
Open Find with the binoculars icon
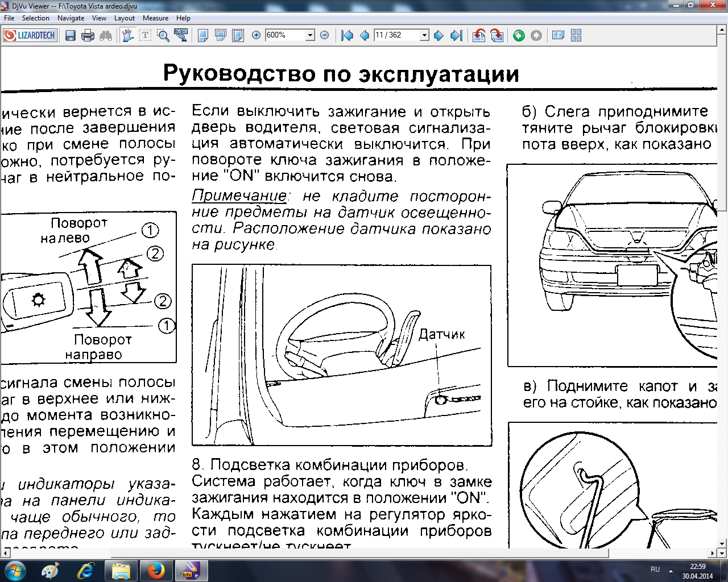tap(106, 36)
